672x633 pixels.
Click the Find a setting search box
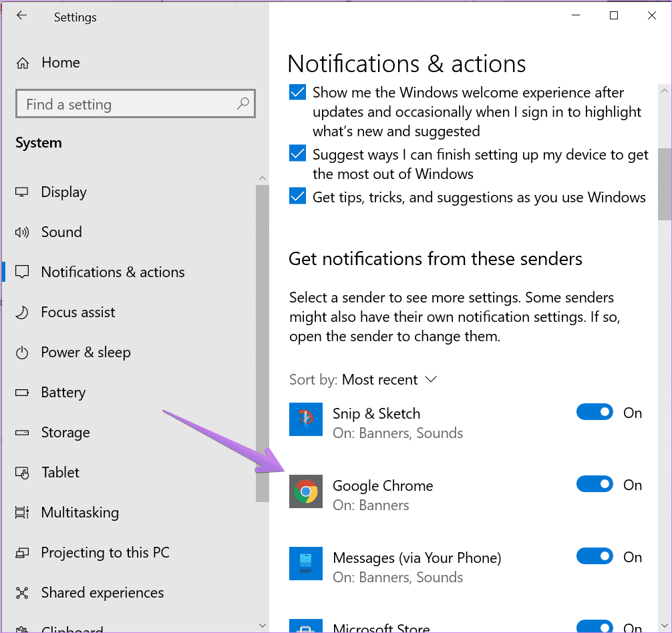point(127,105)
